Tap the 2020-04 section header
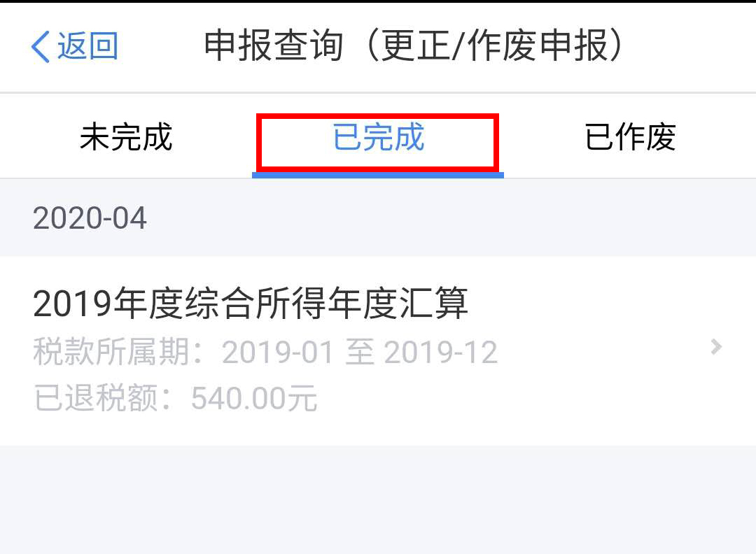 (378, 218)
